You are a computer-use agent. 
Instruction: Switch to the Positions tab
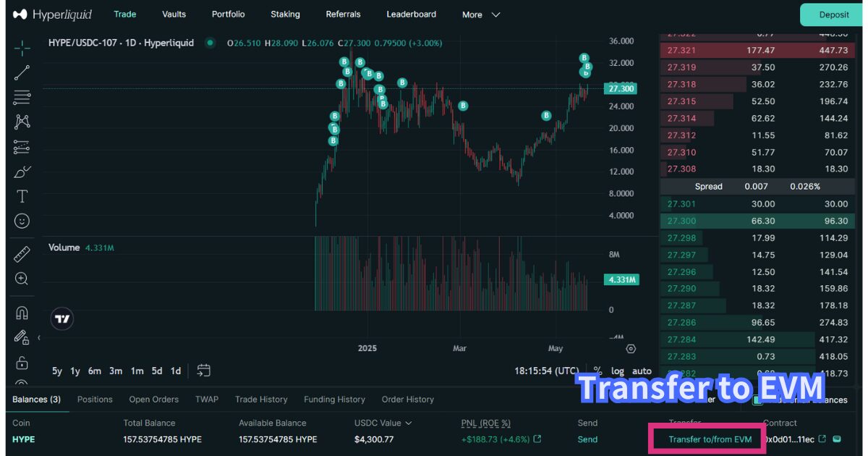click(x=95, y=400)
